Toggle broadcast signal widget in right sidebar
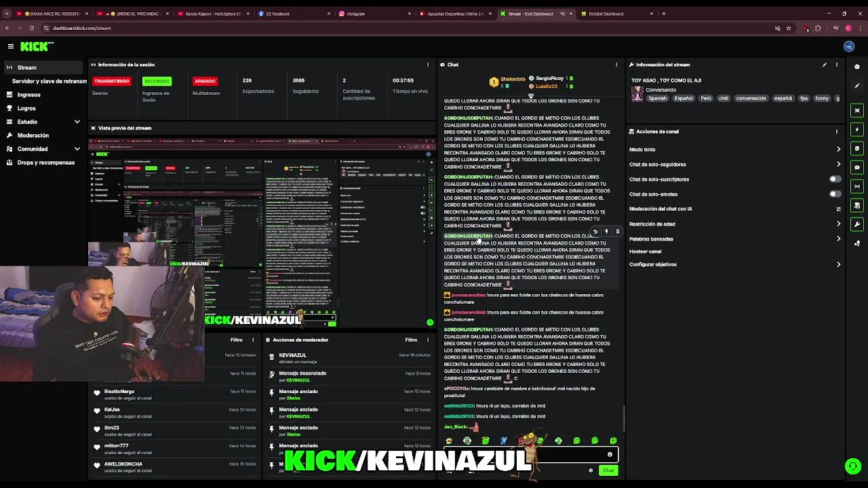868x488 pixels. tap(857, 186)
